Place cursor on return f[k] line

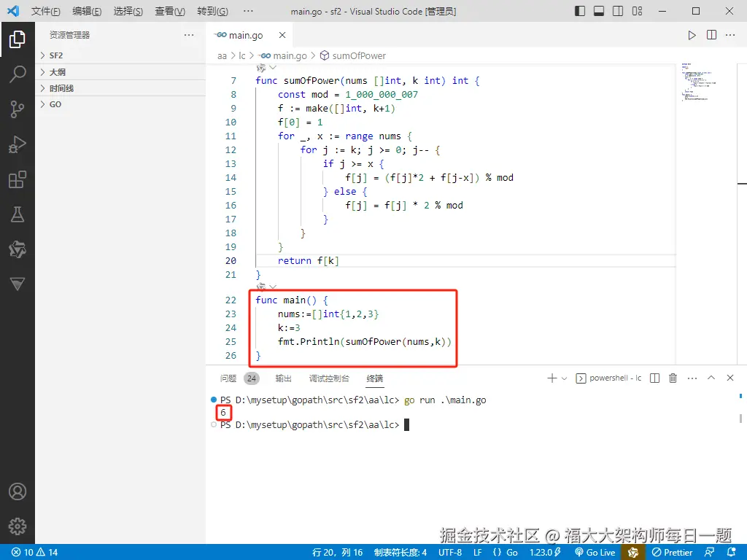click(x=309, y=260)
